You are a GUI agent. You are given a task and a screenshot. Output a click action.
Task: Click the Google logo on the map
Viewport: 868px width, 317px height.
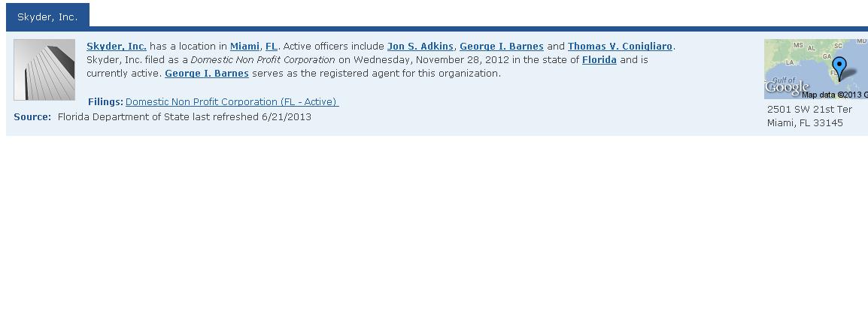(x=786, y=88)
